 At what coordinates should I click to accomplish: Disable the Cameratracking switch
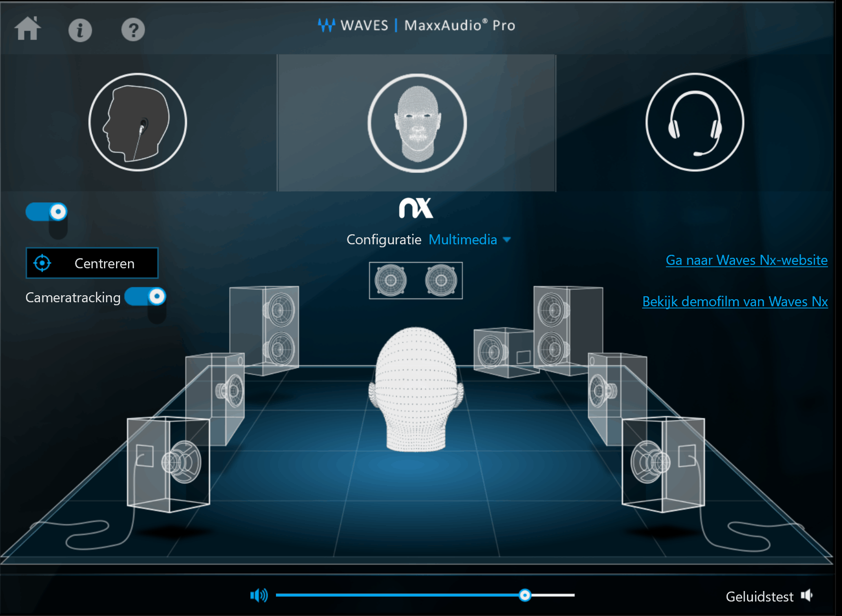[x=145, y=297]
